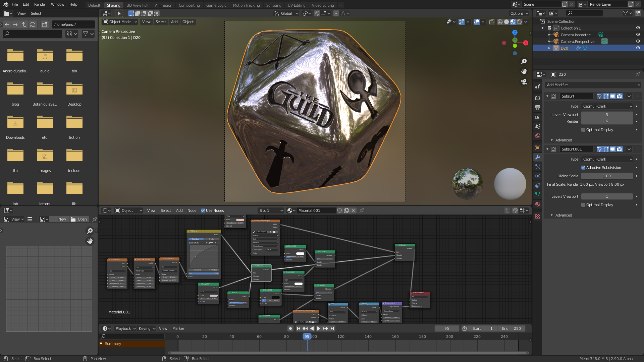Viewport: 644px width, 362px height.
Task: Go back in the file browser history
Action: click(x=7, y=24)
